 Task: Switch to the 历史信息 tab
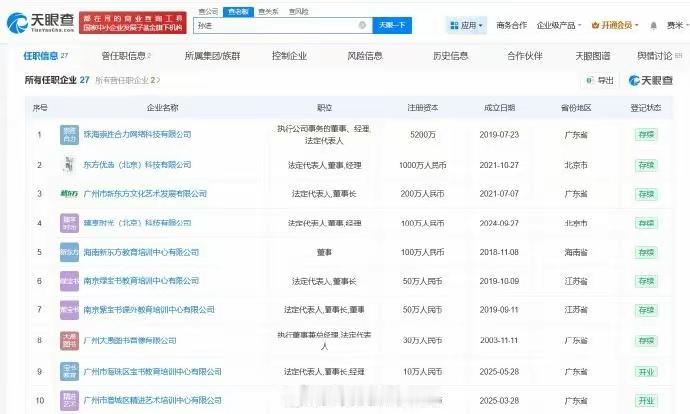(x=450, y=56)
